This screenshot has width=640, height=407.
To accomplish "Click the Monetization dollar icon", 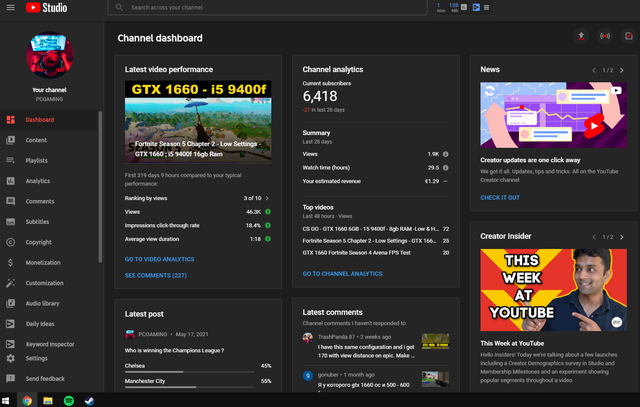I will pos(11,262).
